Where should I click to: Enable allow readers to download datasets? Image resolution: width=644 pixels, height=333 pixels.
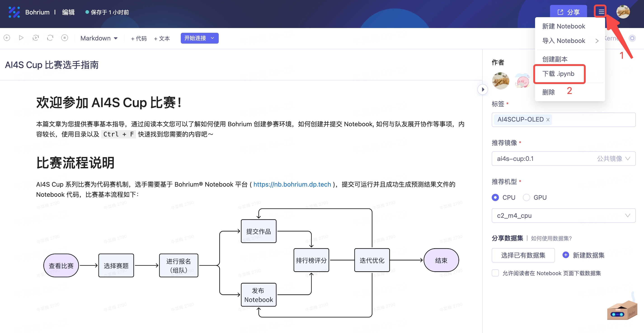click(x=495, y=273)
